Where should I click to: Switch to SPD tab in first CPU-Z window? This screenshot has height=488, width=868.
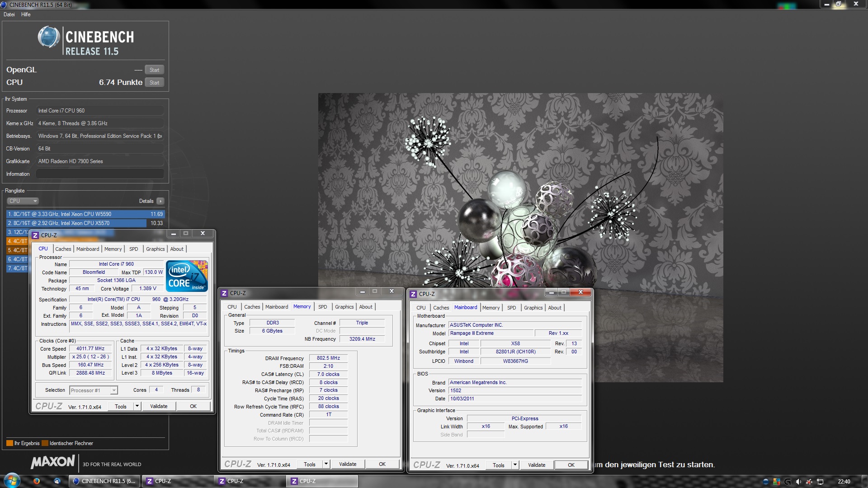[x=134, y=249]
